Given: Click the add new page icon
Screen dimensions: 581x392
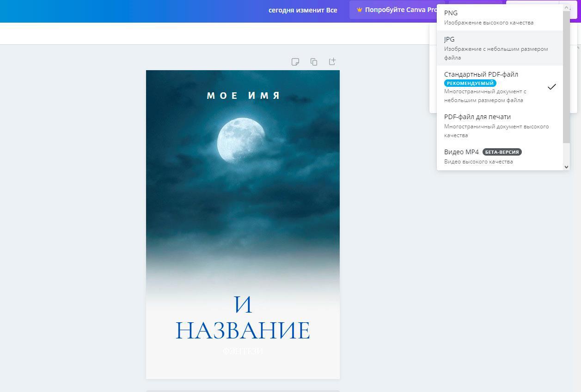Looking at the screenshot, I should [332, 61].
